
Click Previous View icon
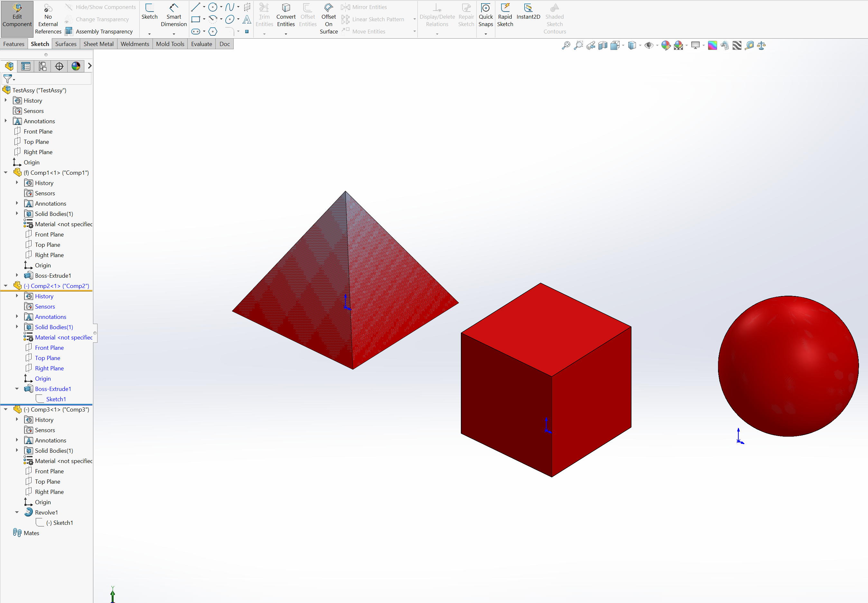point(591,46)
